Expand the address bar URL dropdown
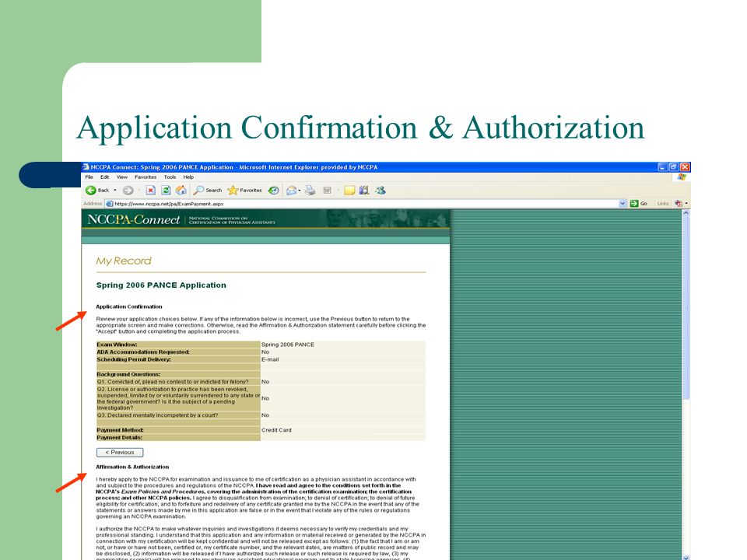This screenshot has height=560, width=747. (x=622, y=204)
